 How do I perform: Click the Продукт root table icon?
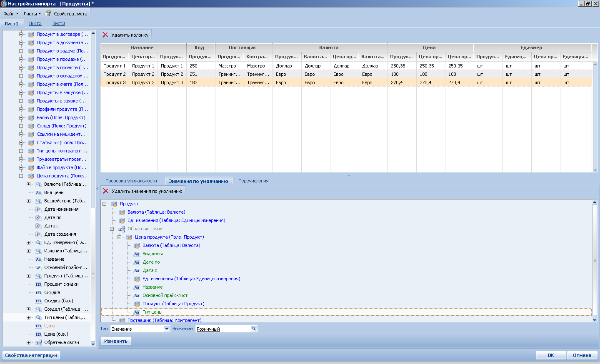tap(114, 204)
